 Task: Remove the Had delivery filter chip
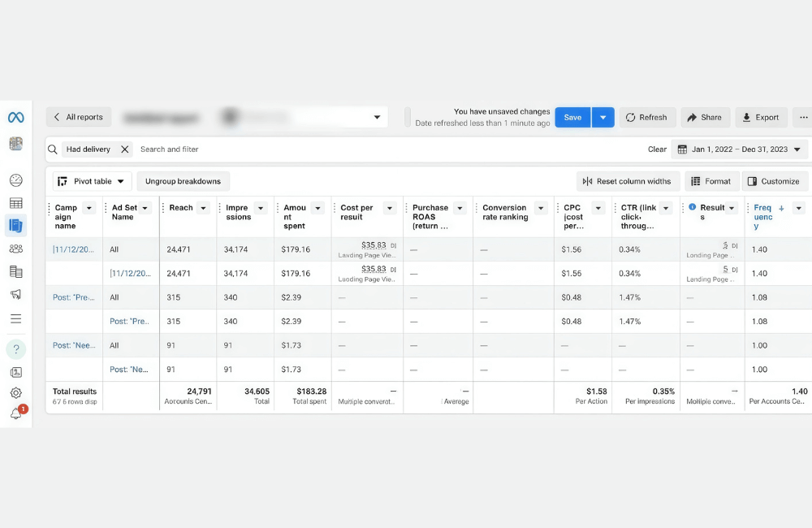coord(123,149)
